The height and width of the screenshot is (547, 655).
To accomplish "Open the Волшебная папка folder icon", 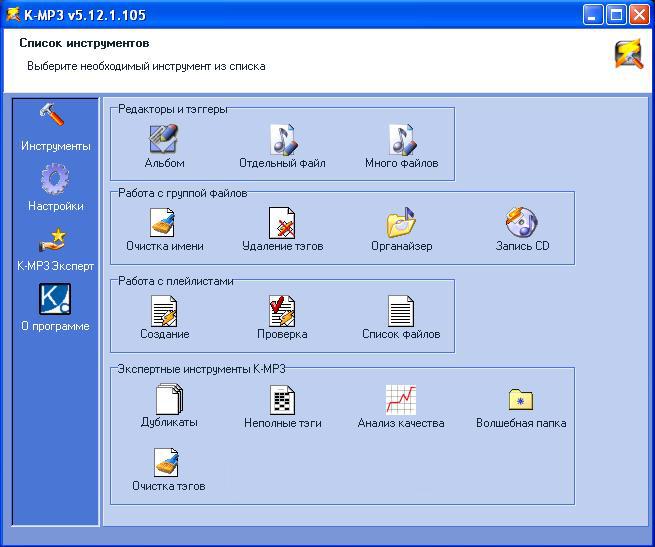I will coord(521,399).
